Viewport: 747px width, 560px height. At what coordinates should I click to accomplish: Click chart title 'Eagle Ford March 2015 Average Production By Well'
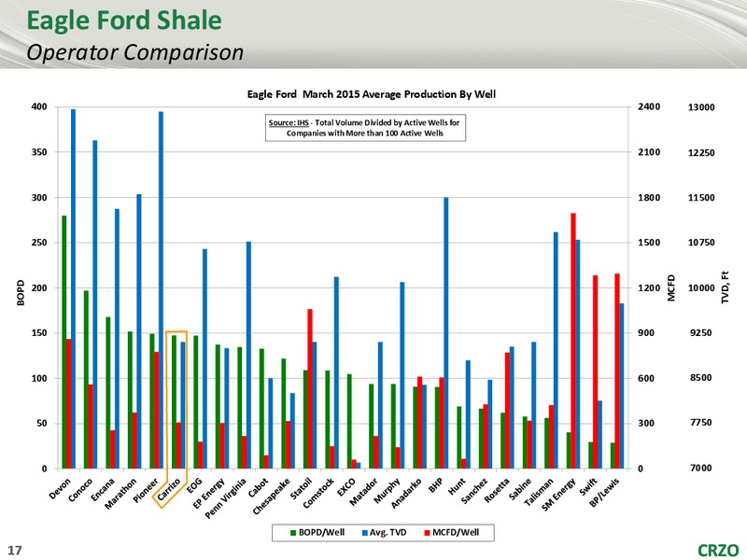click(x=371, y=94)
